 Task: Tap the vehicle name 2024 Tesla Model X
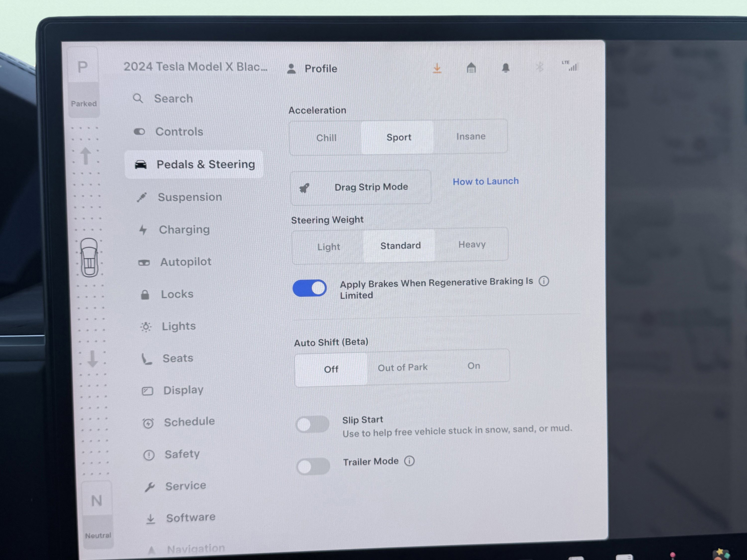pos(195,67)
